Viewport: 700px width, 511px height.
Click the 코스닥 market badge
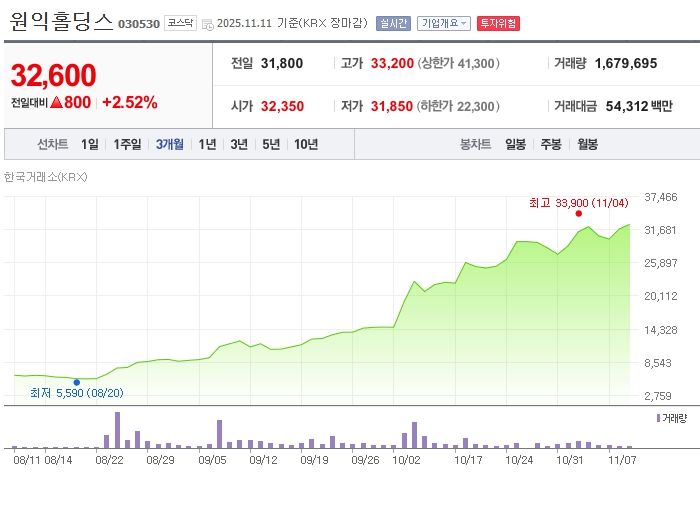coord(181,23)
